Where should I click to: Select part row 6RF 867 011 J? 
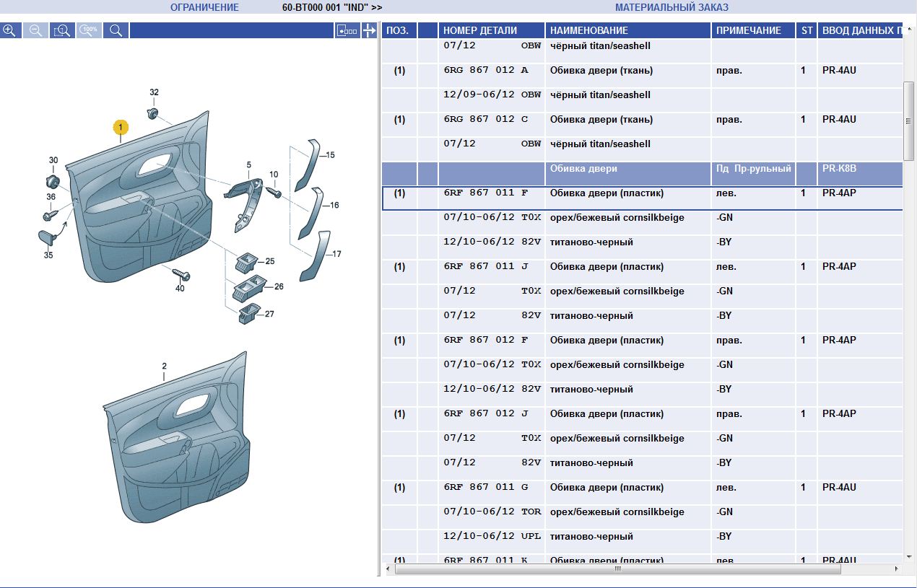pyautogui.click(x=486, y=267)
